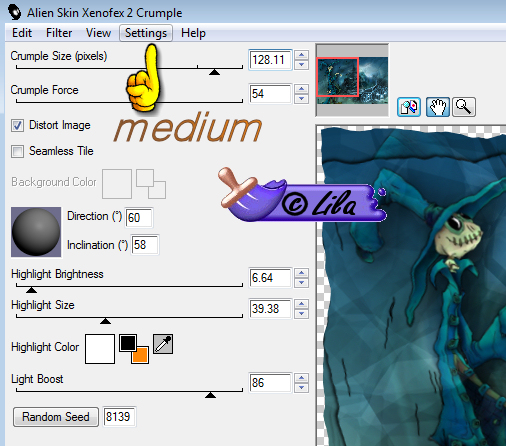This screenshot has height=446, width=506.
Task: Click the Crumple Force value field
Action: pyautogui.click(x=270, y=94)
